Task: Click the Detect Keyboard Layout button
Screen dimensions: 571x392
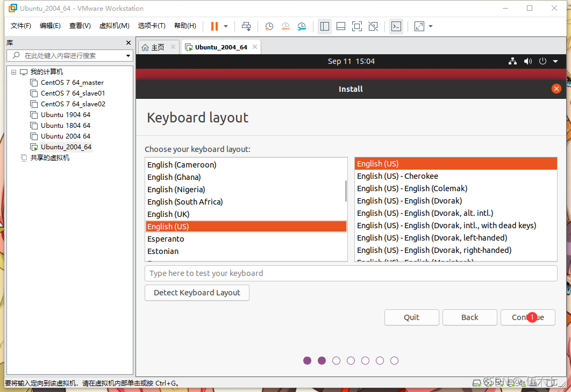Action: 197,293
